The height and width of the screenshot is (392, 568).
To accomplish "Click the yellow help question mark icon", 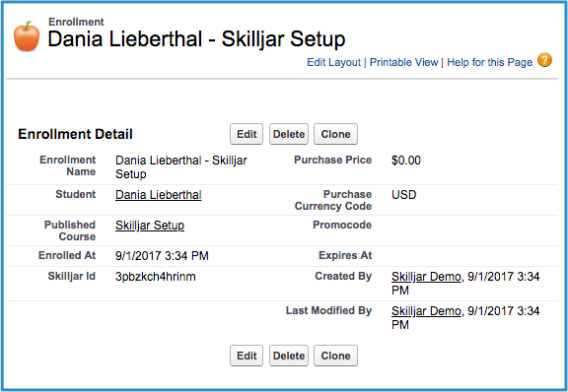I will click(x=544, y=60).
